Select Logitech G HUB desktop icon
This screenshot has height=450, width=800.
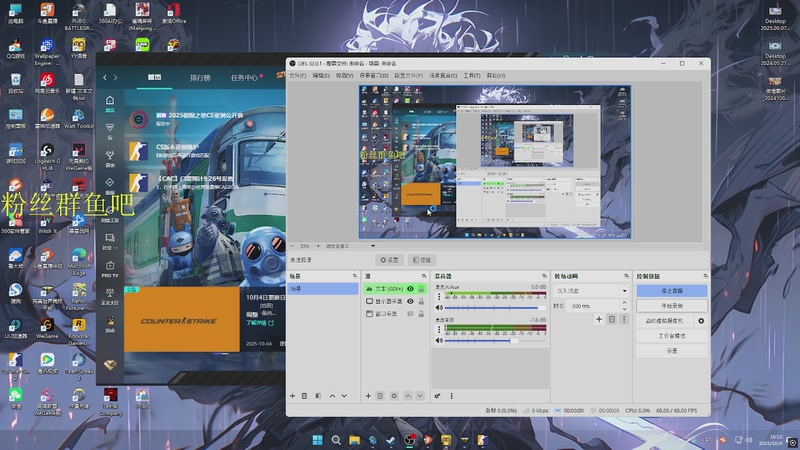(47, 156)
